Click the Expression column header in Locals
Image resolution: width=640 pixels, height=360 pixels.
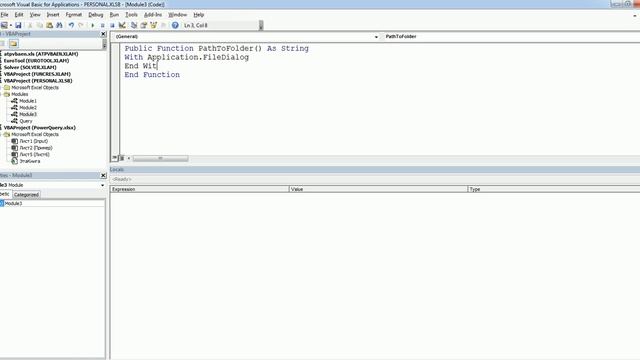tap(199, 189)
